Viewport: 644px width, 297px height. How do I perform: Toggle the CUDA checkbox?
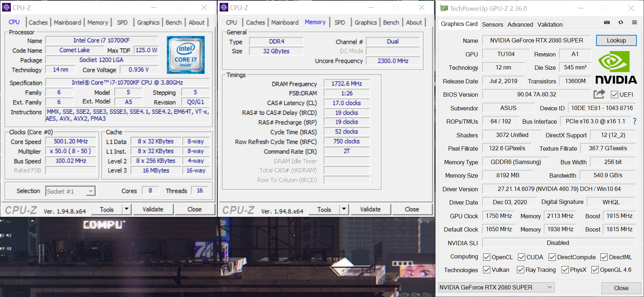coord(521,257)
